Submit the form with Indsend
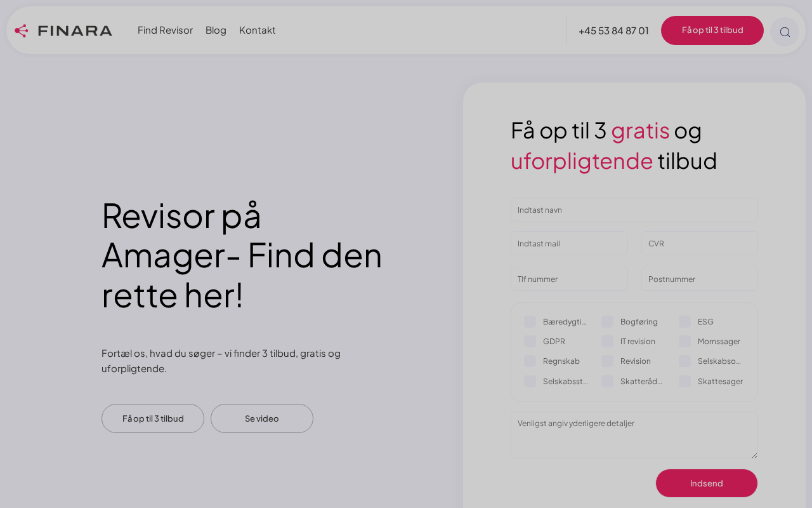Viewport: 812px width, 508px height. [x=707, y=483]
